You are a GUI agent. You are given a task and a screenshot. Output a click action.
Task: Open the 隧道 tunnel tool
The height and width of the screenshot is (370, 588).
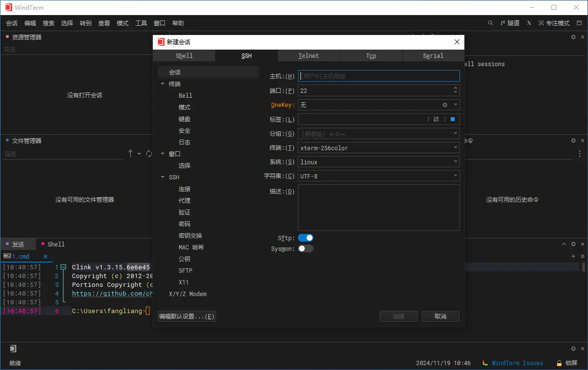(510, 23)
